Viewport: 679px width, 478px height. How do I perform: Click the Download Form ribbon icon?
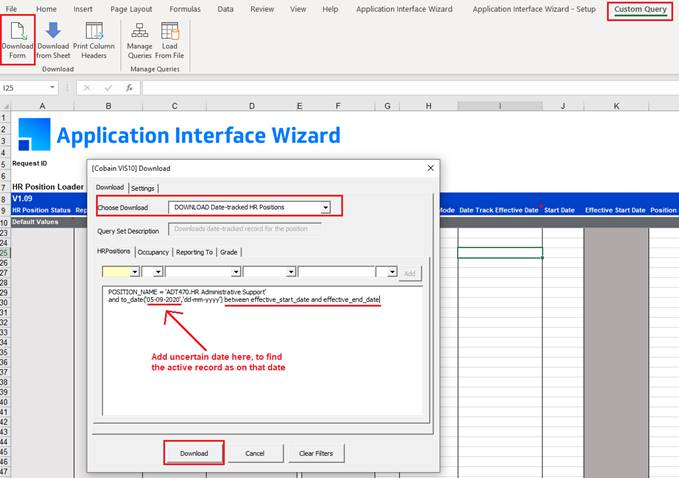click(x=17, y=39)
